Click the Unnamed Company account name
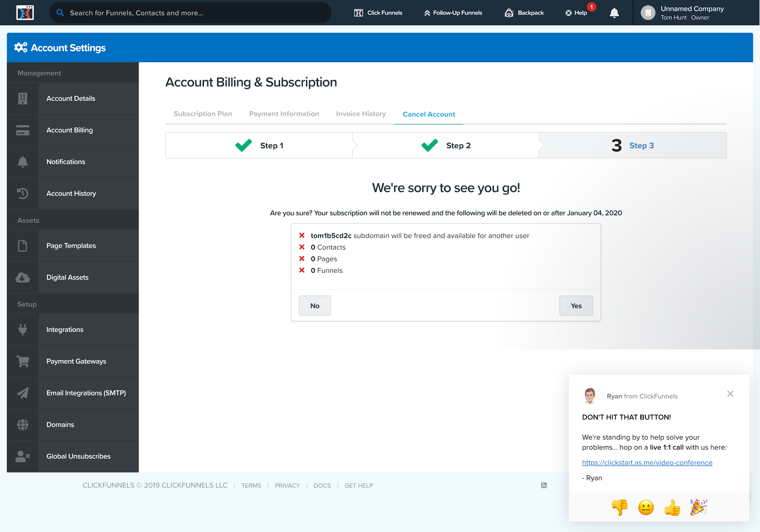 pos(692,9)
